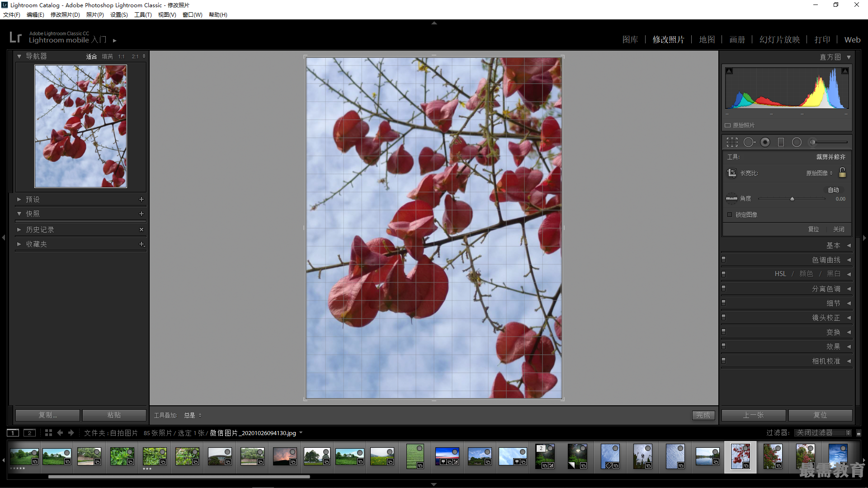Click the 自动 angle button
The image size is (868, 488).
tap(834, 190)
